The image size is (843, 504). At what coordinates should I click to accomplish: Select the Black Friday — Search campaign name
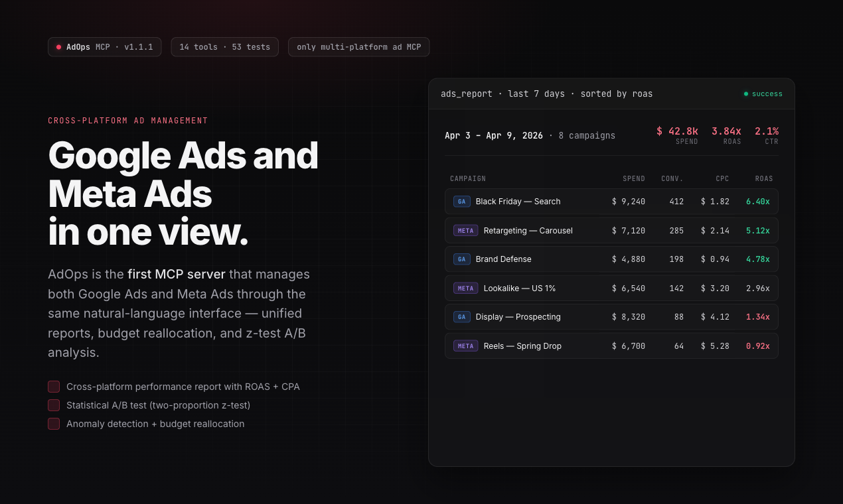tap(518, 202)
